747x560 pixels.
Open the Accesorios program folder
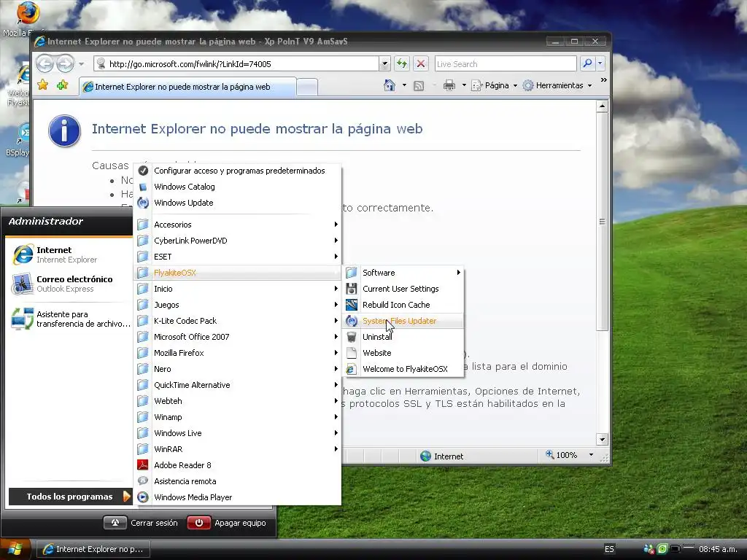tap(239, 225)
